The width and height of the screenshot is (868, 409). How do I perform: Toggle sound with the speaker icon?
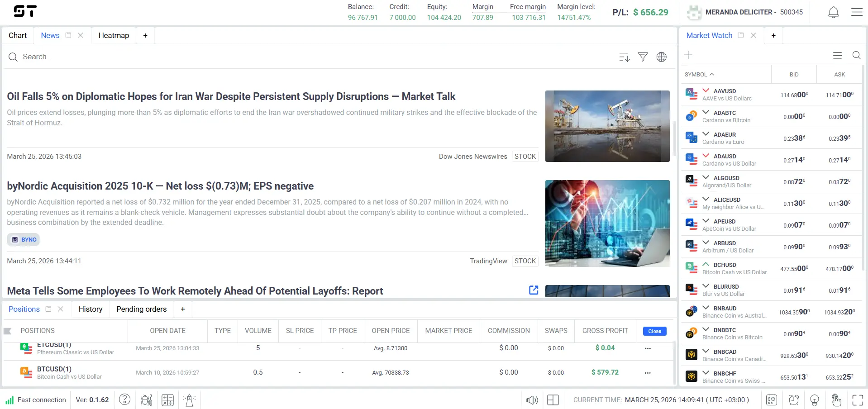point(532,400)
